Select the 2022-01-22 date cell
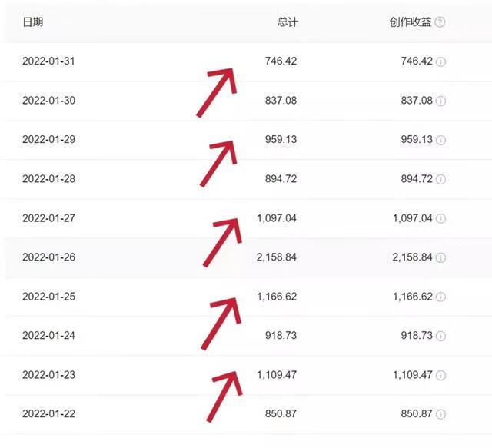The width and height of the screenshot is (492, 448). (48, 414)
